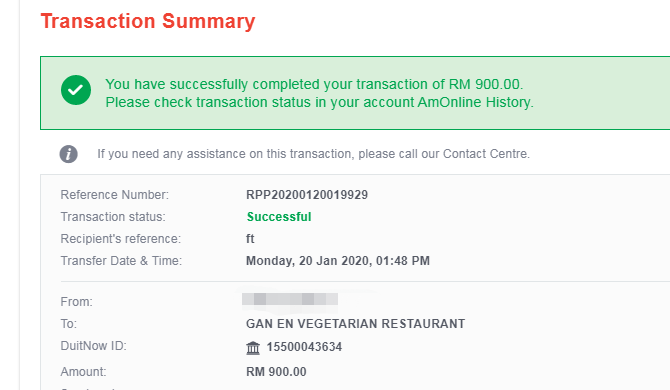Click the recipient's reference value ft
Screen dimensions: 670x390
point(250,239)
